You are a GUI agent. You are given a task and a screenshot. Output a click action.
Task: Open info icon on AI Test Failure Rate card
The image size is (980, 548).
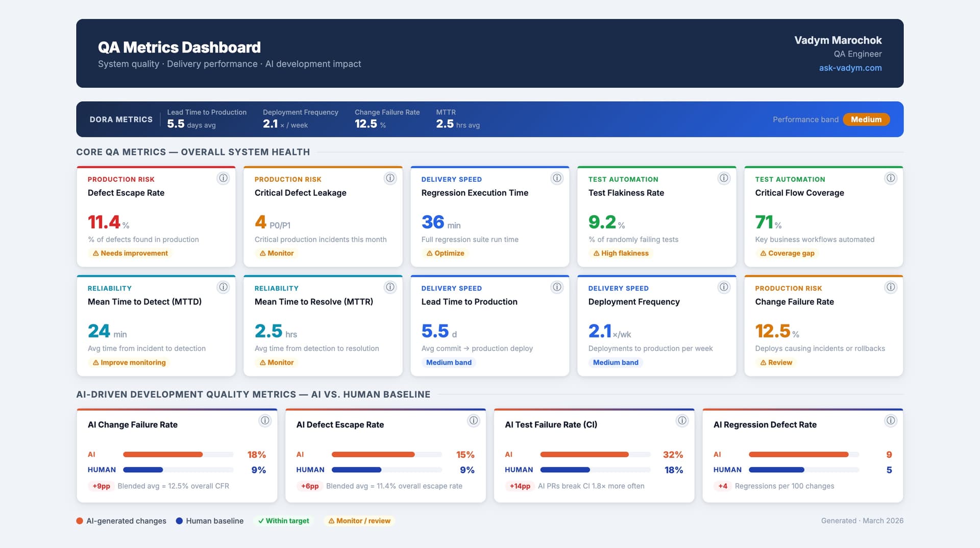(682, 421)
